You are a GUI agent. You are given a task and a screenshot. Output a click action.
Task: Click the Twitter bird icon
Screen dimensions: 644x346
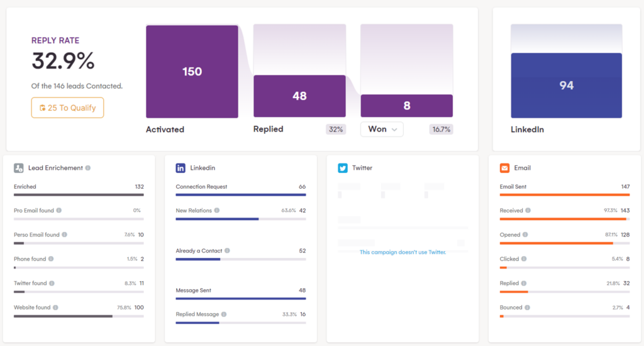click(343, 168)
